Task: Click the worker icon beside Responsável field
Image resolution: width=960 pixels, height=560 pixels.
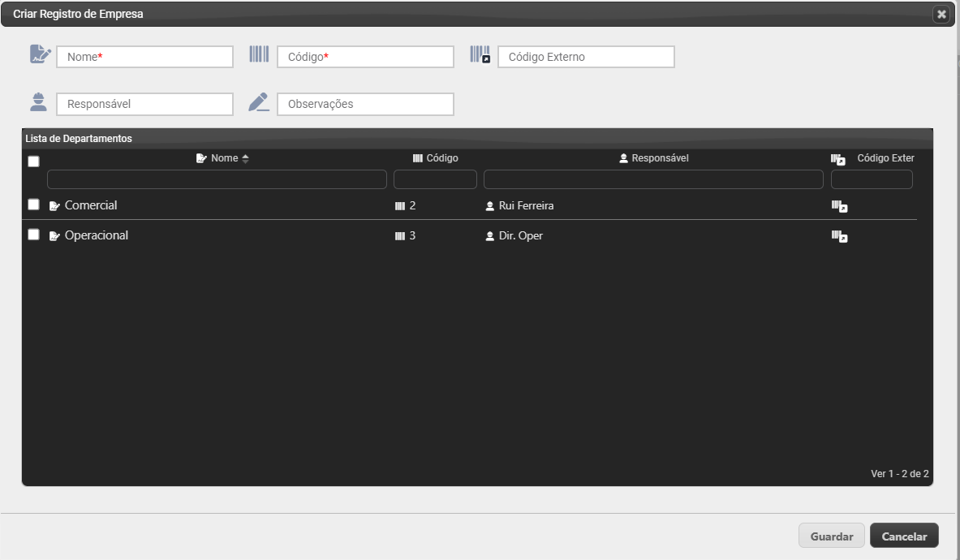Action: point(39,102)
